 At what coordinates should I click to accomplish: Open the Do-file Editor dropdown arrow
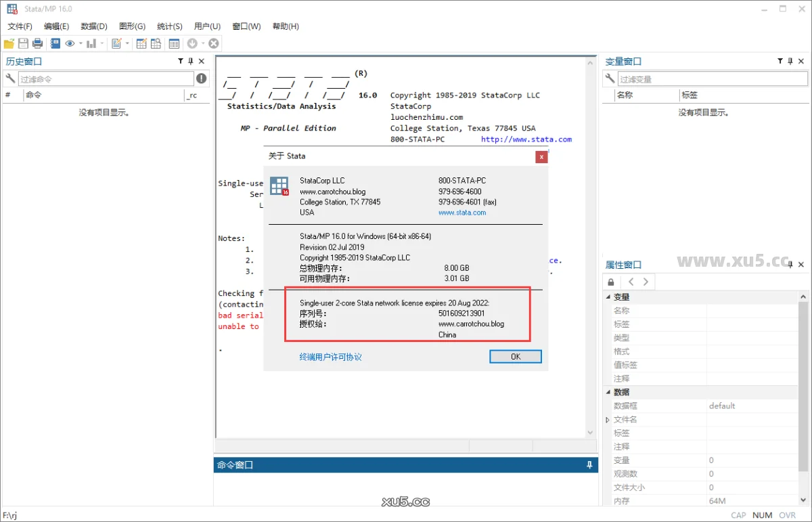pyautogui.click(x=128, y=43)
